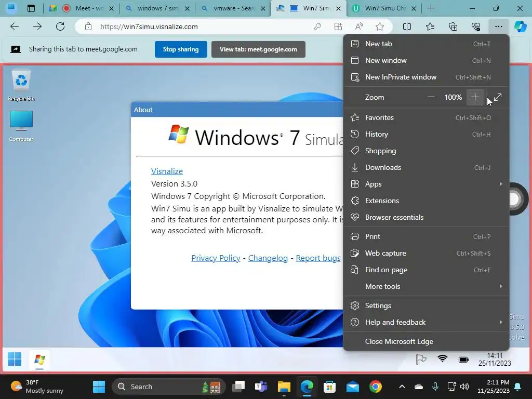Expand the Help and feedback submenu
The height and width of the screenshot is (399, 532).
427,322
